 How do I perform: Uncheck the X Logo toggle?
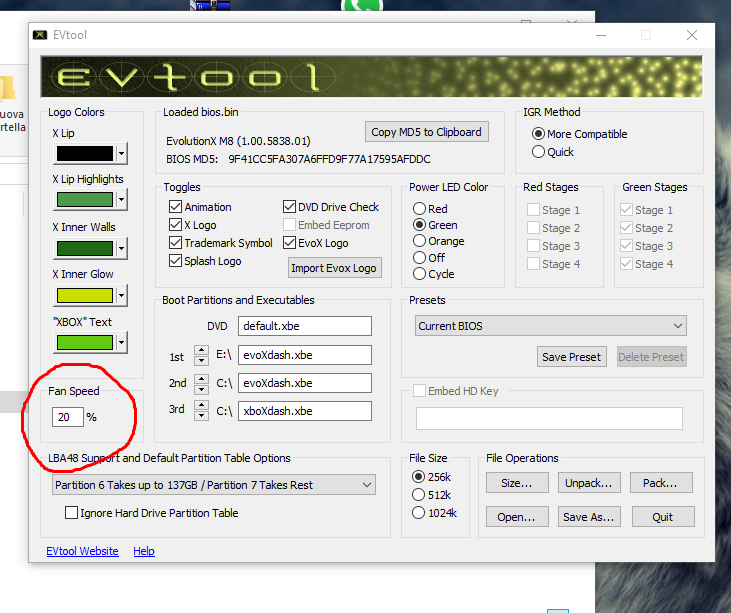click(x=175, y=225)
